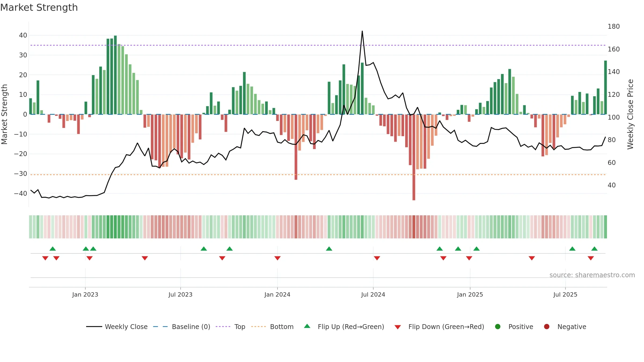
Task: Click the Flip Down marker at Jan 2024
Action: click(277, 258)
